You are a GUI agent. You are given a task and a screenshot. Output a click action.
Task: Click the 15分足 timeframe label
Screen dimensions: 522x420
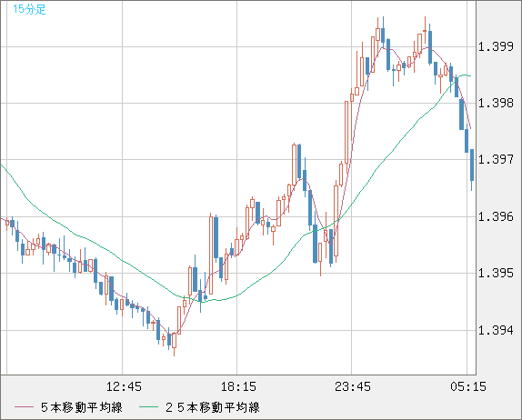click(29, 9)
